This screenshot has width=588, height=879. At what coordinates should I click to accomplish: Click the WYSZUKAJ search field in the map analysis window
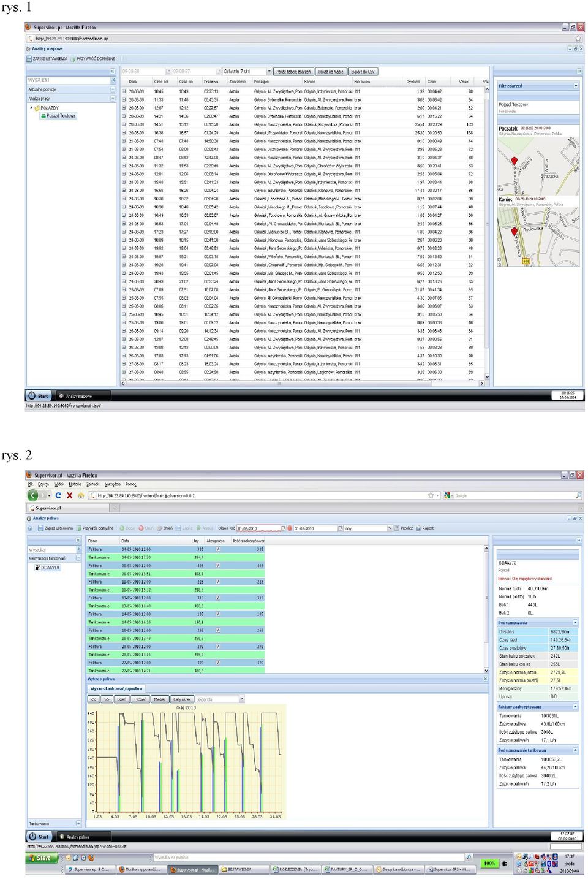tap(68, 80)
